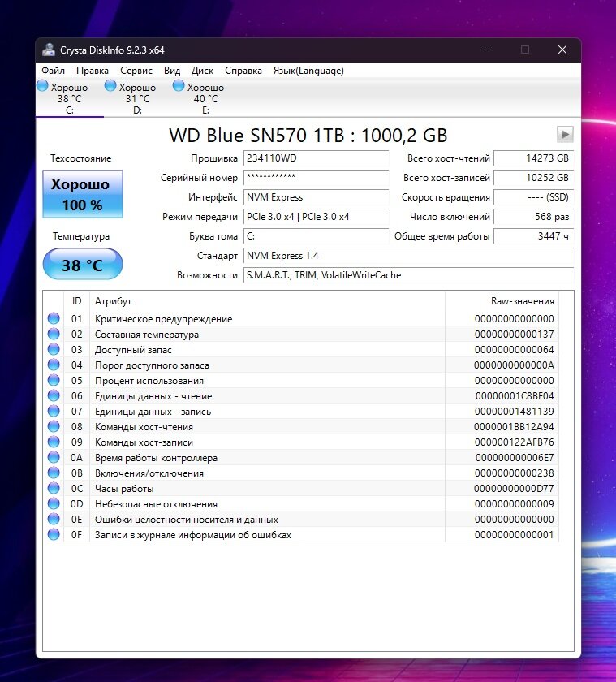Open the Правка menu
Screen dimensions: 616x682
coord(93,71)
